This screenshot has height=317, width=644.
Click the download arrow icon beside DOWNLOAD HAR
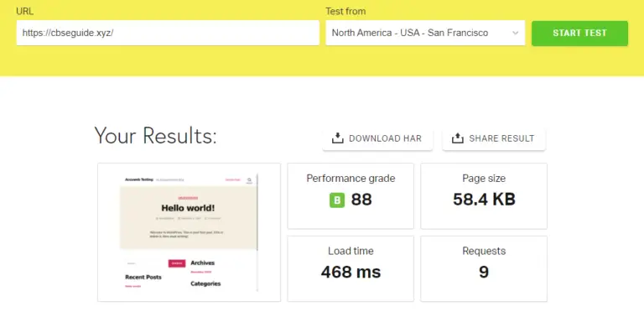pyautogui.click(x=338, y=138)
